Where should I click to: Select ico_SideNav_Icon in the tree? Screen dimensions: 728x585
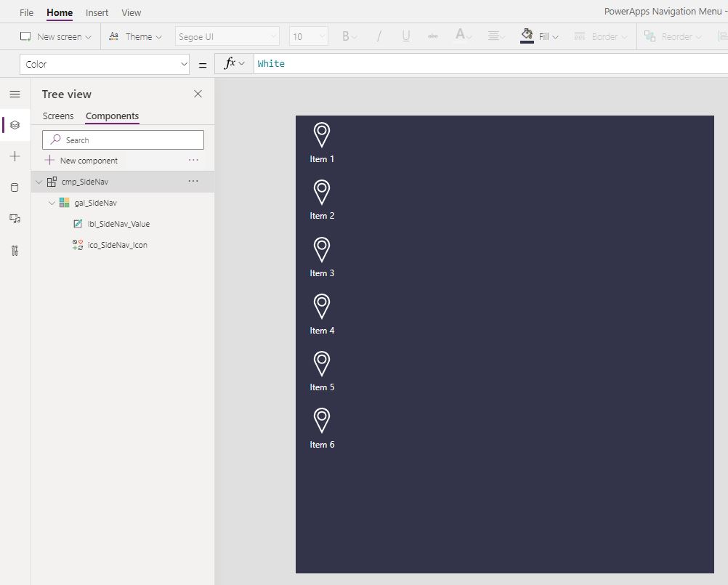click(x=118, y=245)
